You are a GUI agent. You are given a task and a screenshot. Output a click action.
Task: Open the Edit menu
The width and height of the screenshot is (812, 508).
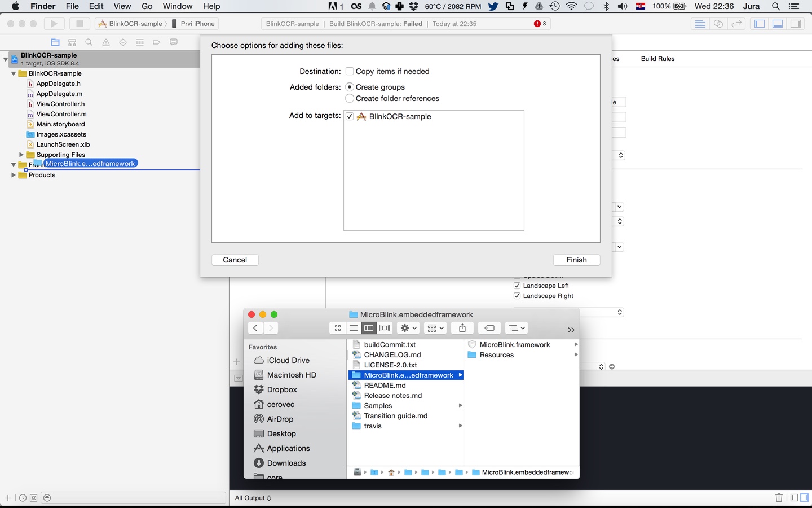click(x=96, y=6)
